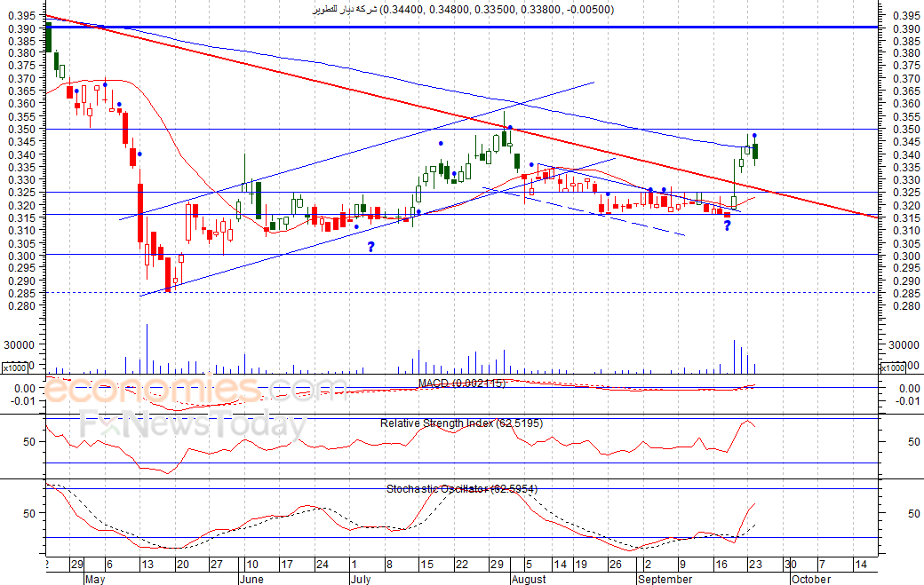Image resolution: width=924 pixels, height=585 pixels.
Task: Click the tall green candle at chart start
Action: point(49,37)
